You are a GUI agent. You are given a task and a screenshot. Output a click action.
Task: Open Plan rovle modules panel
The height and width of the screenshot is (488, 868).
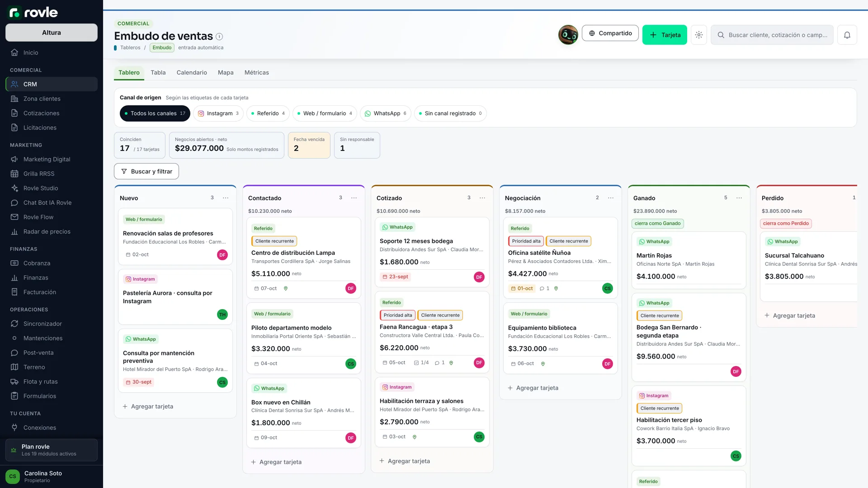click(52, 450)
